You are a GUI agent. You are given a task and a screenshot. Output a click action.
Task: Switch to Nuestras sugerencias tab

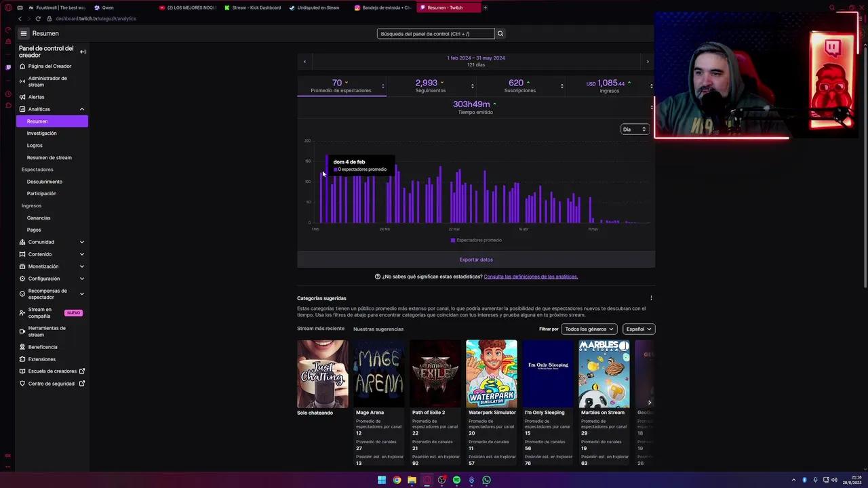coord(378,329)
